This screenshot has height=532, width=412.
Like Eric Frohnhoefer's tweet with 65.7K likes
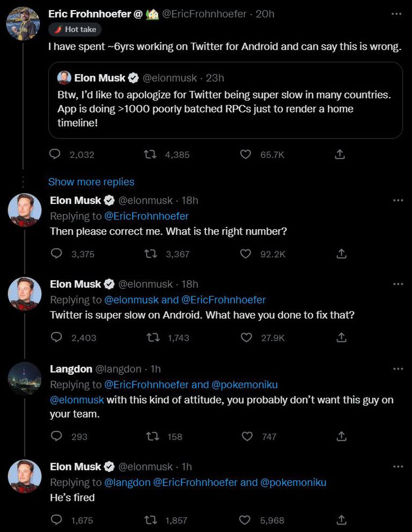pyautogui.click(x=246, y=155)
